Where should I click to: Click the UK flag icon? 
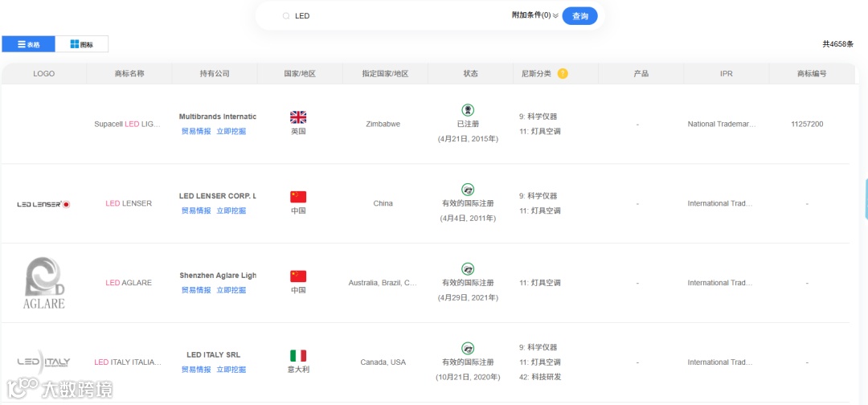click(298, 117)
